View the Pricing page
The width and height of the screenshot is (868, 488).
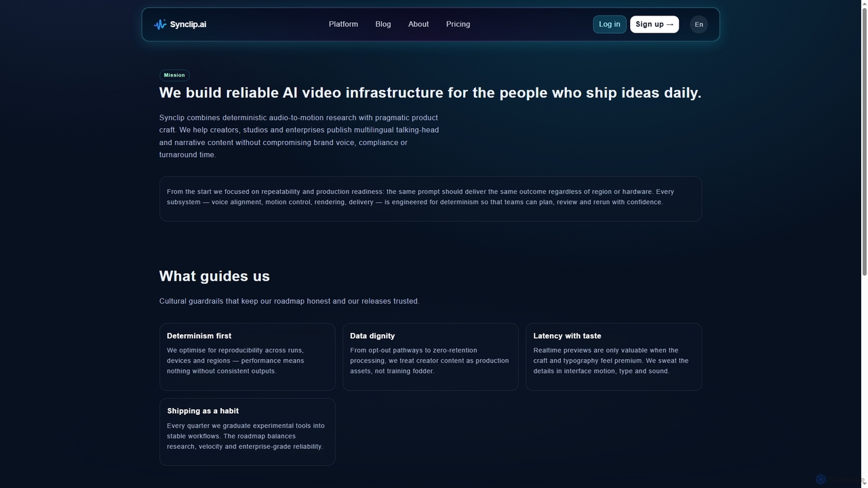pos(458,24)
